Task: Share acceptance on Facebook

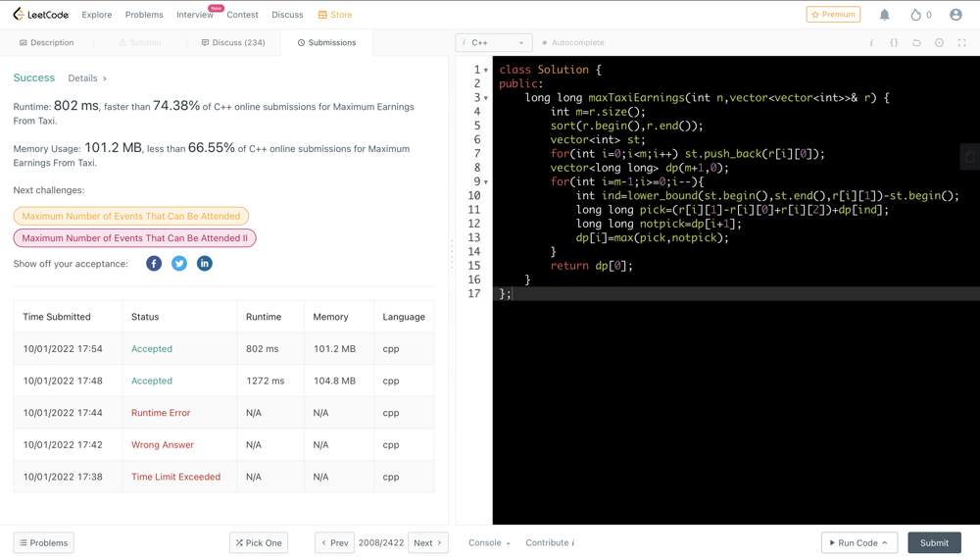Action: (x=154, y=264)
